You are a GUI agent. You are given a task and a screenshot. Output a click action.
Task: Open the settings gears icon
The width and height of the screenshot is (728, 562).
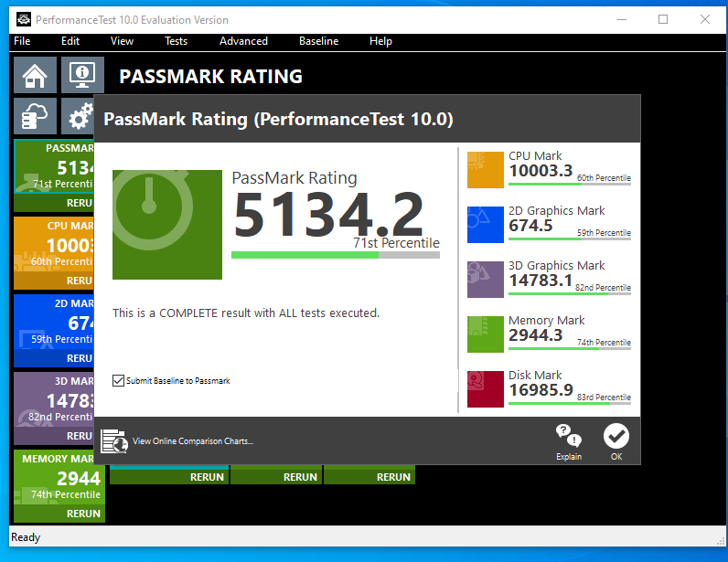click(78, 116)
